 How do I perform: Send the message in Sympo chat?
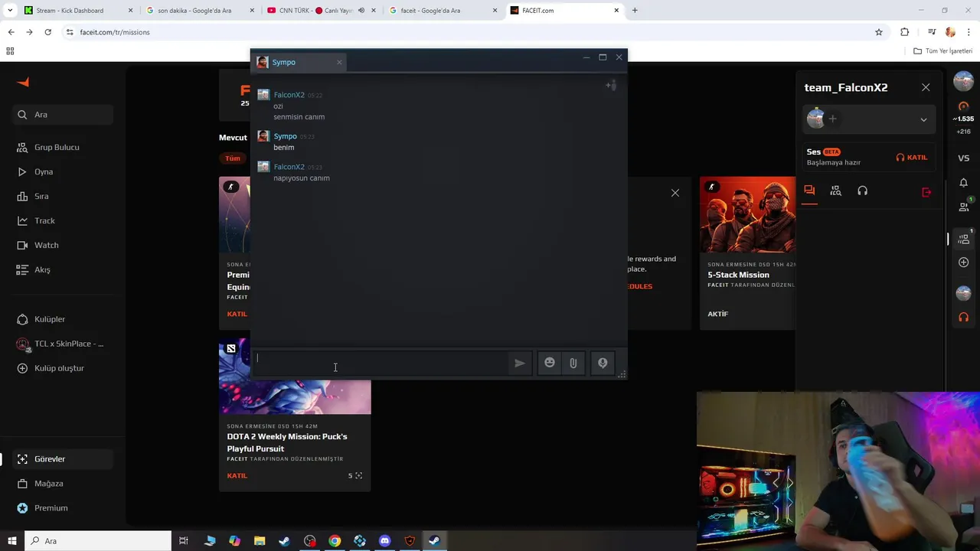[520, 364]
